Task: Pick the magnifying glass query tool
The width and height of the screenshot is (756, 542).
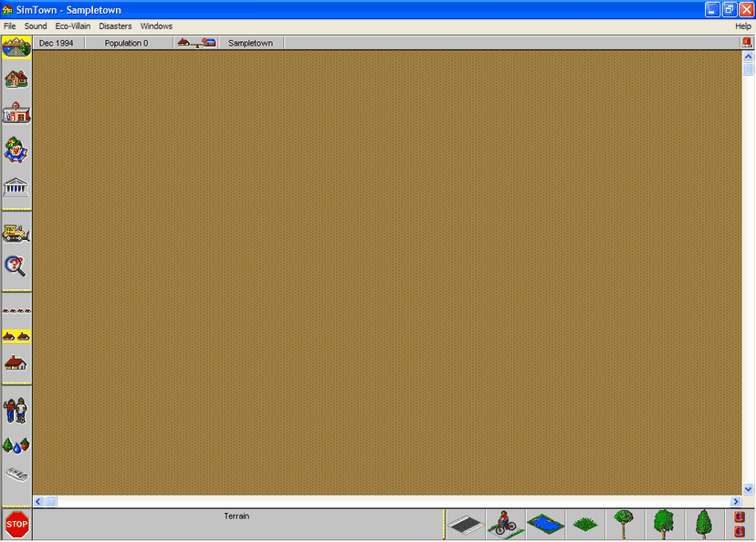Action: pos(16,266)
